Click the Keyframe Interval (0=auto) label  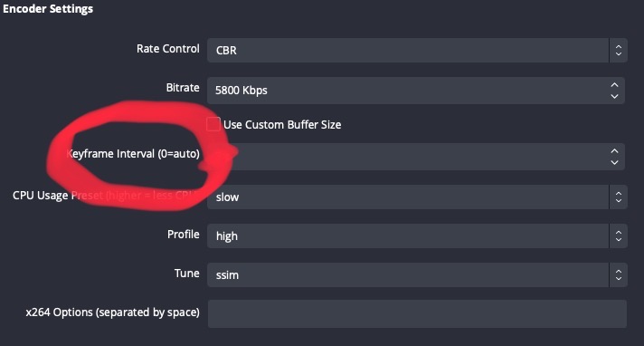[x=133, y=154]
